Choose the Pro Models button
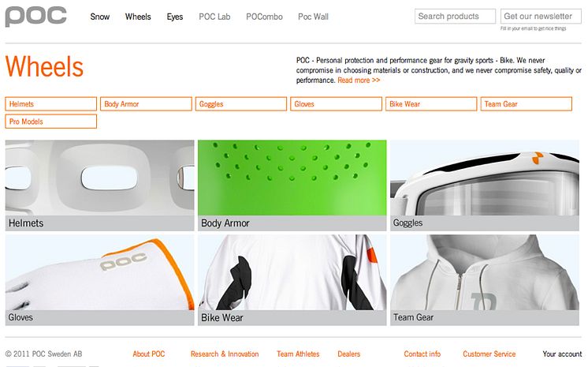Viewport: 588px width, 367px height. click(x=51, y=122)
